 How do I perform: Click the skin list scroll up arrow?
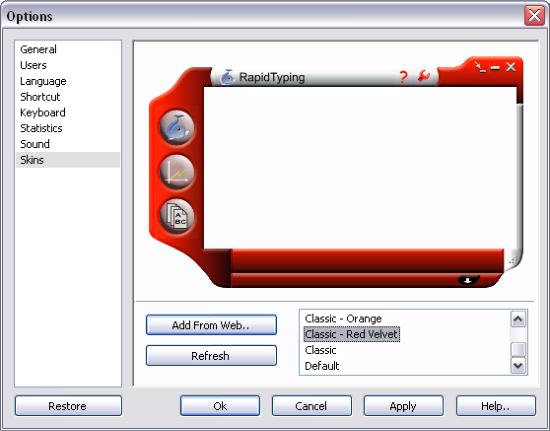point(518,319)
